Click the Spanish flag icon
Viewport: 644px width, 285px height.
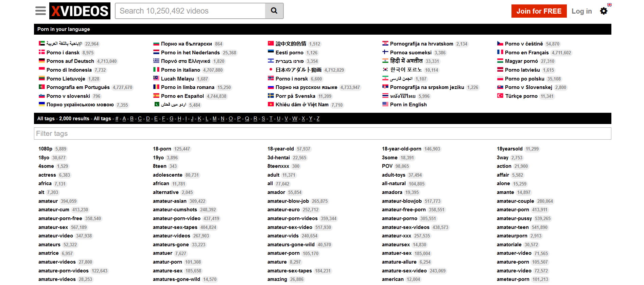(156, 96)
